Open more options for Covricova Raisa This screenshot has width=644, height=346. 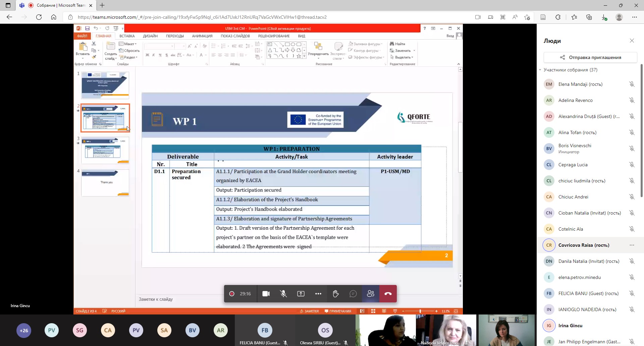(632, 245)
